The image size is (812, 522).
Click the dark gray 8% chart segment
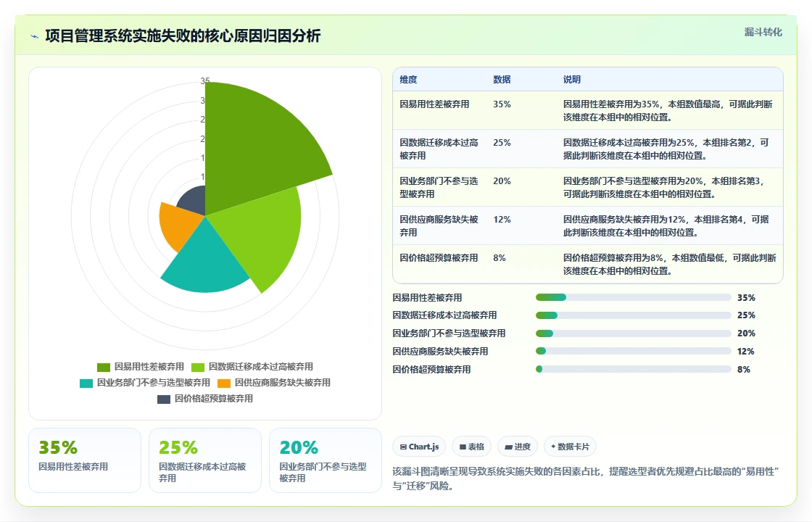point(194,201)
